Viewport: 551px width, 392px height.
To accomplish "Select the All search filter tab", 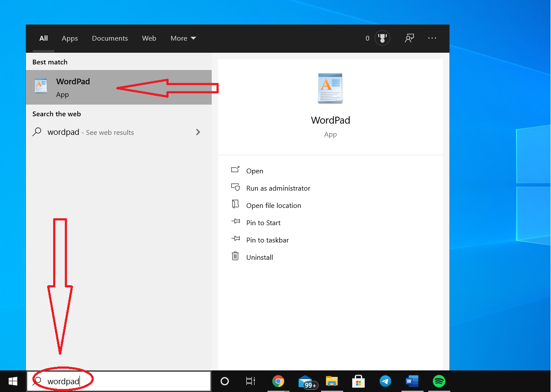I will click(44, 38).
